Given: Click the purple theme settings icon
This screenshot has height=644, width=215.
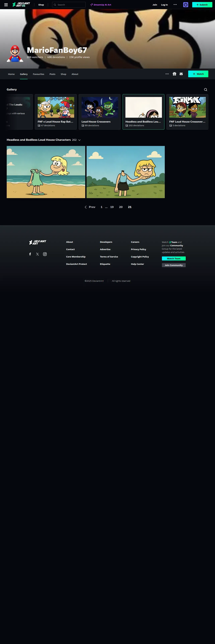Looking at the screenshot, I should [x=186, y=5].
